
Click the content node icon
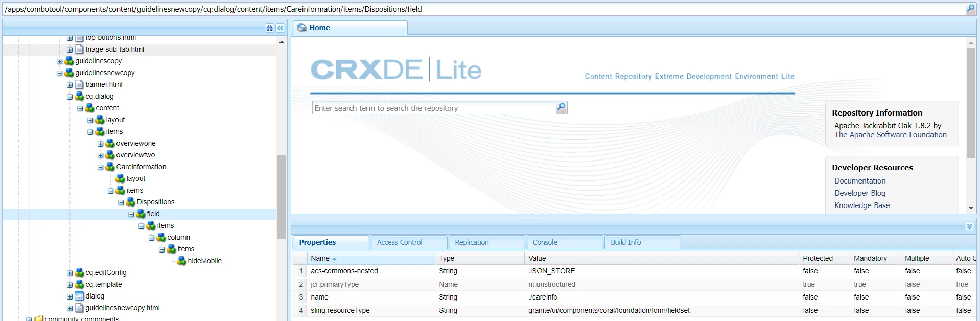point(89,108)
